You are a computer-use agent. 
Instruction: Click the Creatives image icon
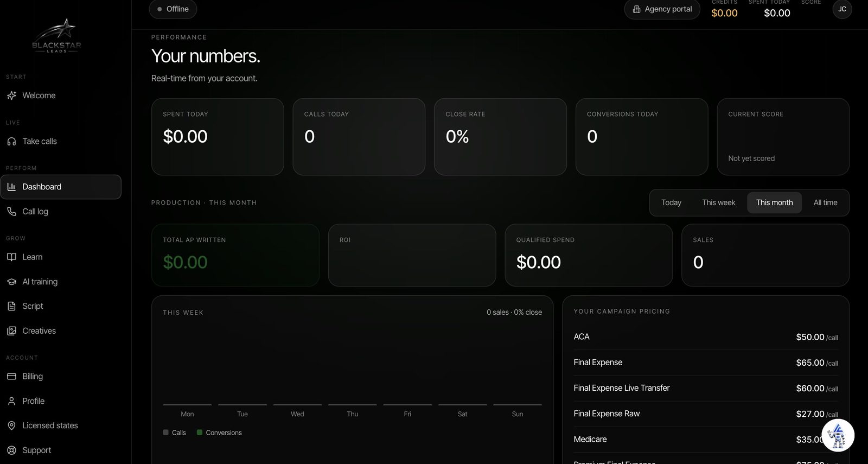[x=11, y=331]
